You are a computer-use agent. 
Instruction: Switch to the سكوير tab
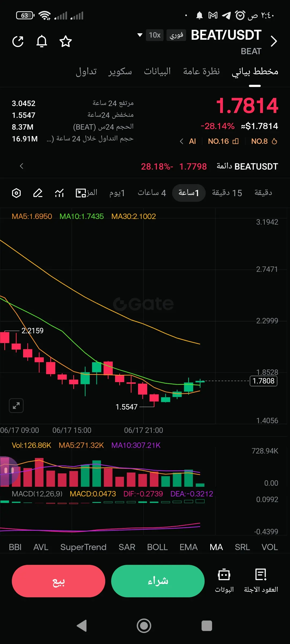click(120, 71)
